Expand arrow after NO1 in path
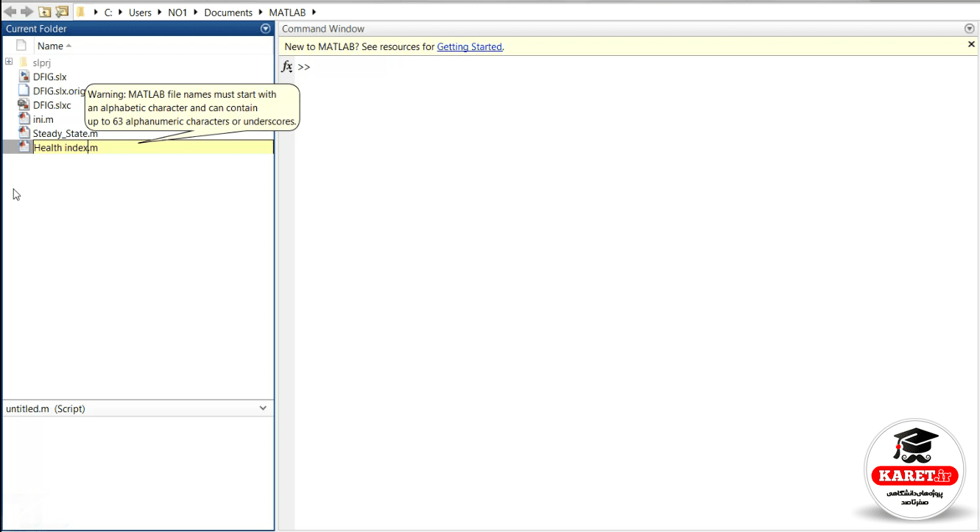 (x=196, y=13)
